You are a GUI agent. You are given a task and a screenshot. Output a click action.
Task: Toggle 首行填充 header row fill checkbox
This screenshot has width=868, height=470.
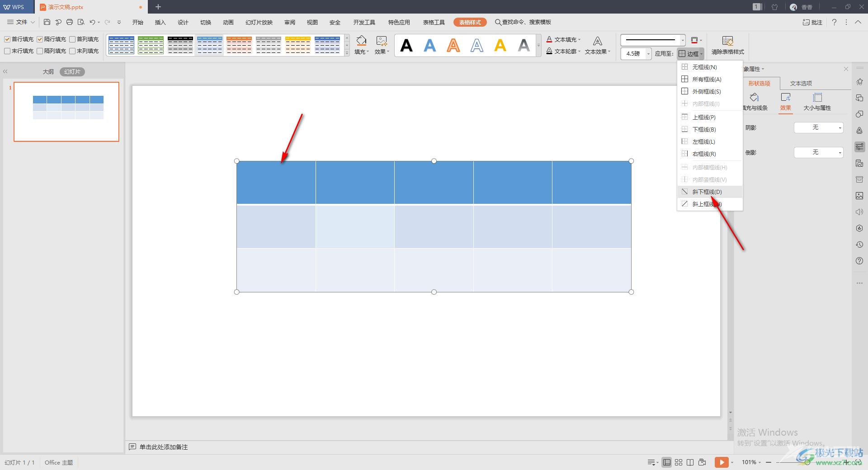click(x=7, y=39)
